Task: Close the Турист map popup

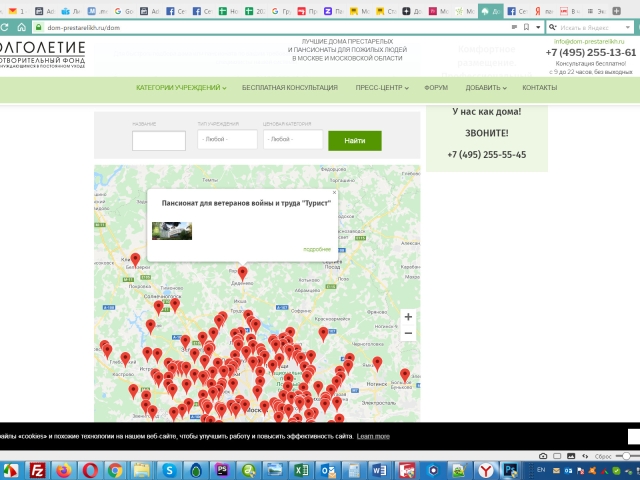Action: coord(334,192)
